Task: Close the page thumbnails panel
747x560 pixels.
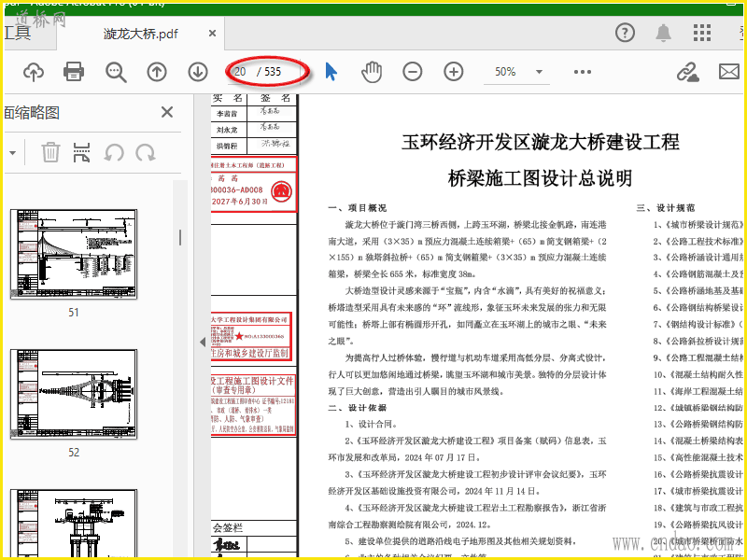Action: [167, 112]
